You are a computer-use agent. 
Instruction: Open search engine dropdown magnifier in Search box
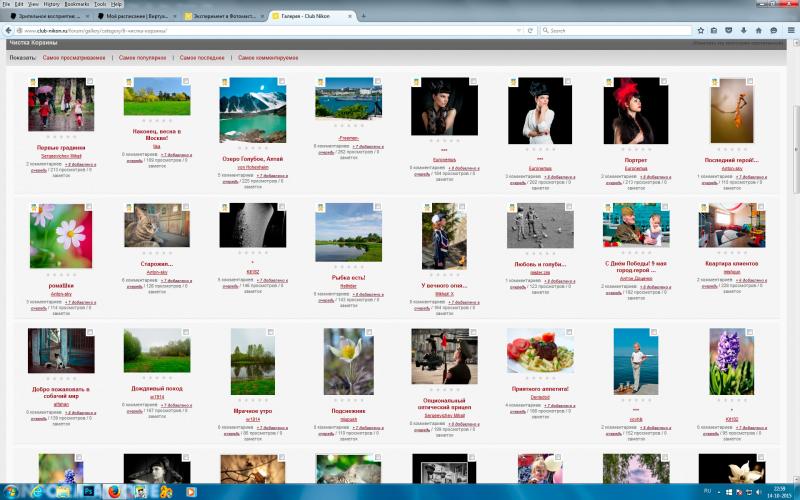tap(546, 31)
